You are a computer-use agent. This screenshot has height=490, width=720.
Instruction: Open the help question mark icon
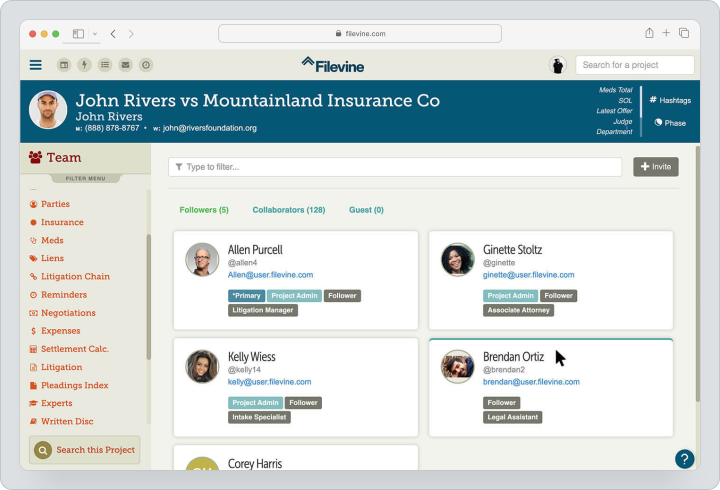684,459
